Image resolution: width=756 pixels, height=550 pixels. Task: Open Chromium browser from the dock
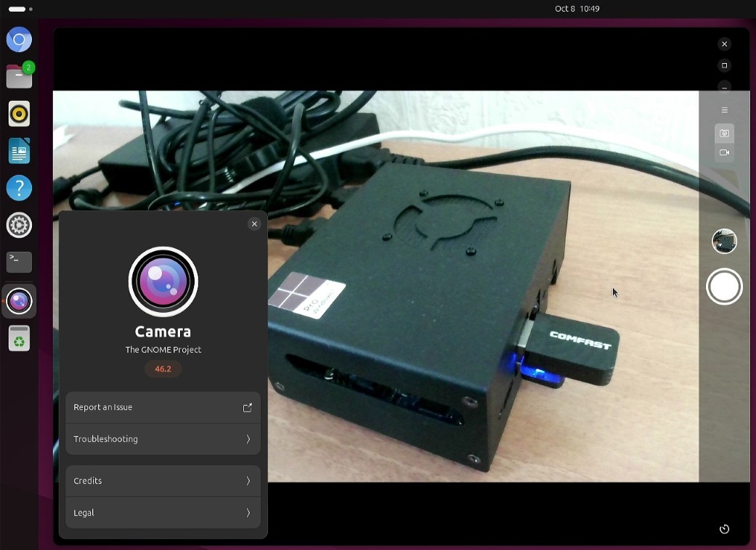tap(20, 40)
